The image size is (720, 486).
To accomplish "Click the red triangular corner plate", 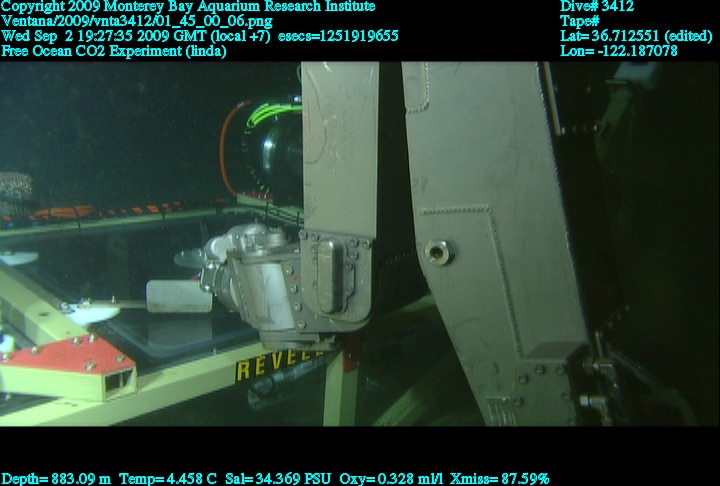I will (69, 353).
